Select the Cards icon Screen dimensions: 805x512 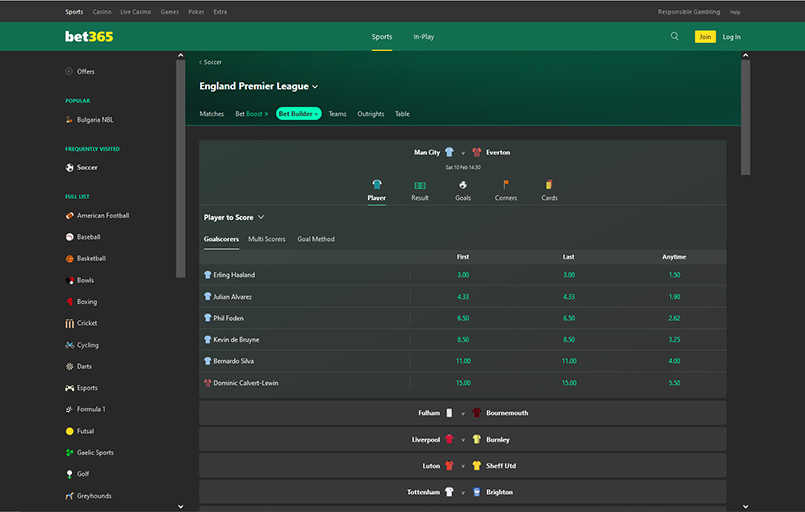tap(549, 184)
